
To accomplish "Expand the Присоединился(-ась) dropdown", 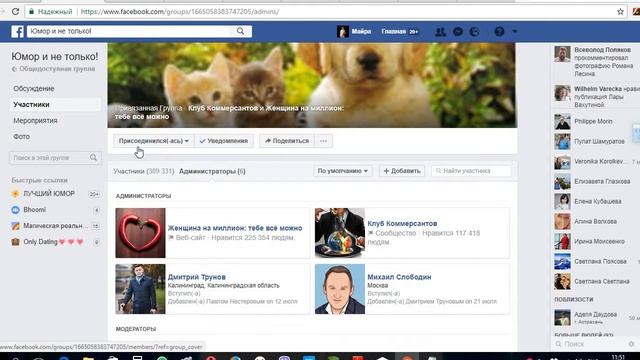I will 153,141.
